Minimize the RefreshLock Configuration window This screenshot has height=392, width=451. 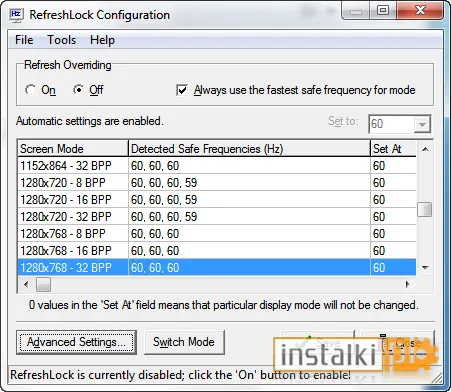click(x=356, y=11)
